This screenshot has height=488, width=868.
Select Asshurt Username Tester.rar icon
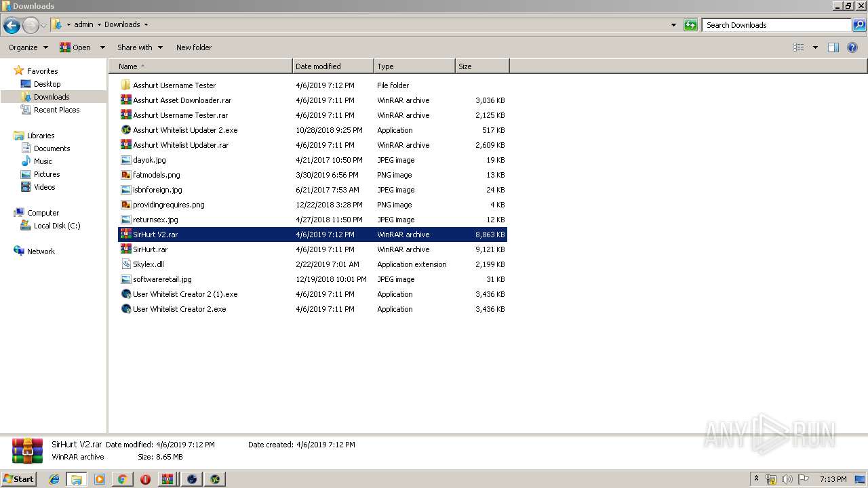pos(125,115)
